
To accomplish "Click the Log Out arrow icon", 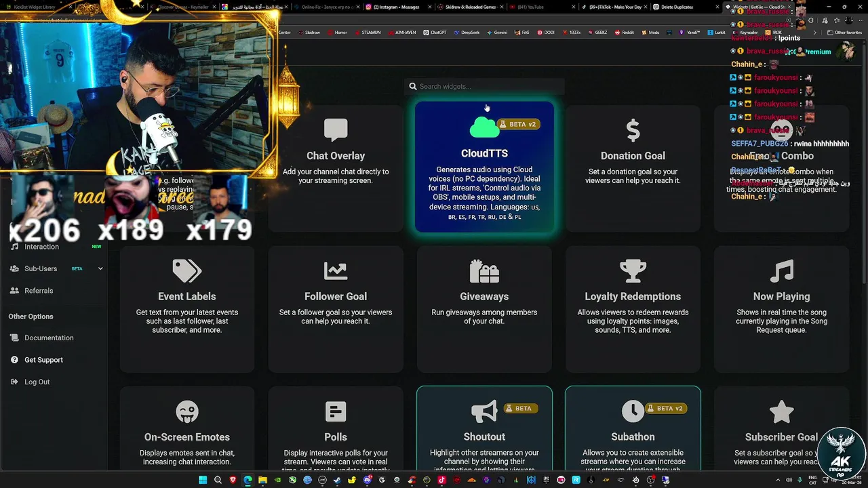I will (14, 382).
